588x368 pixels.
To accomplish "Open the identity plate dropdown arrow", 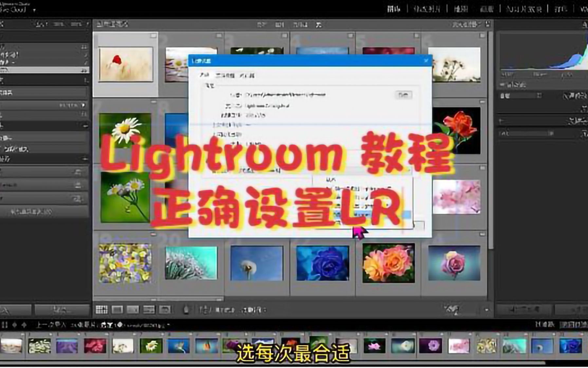I will point(34,10).
